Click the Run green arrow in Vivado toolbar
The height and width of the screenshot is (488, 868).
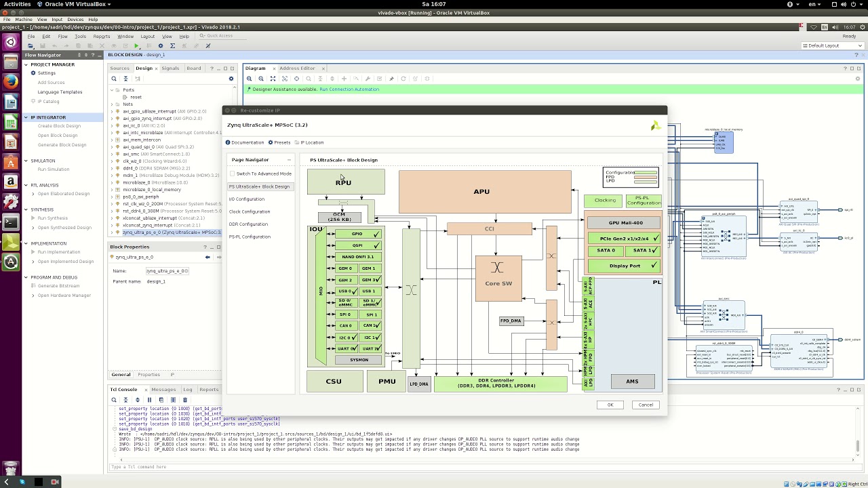[136, 45]
